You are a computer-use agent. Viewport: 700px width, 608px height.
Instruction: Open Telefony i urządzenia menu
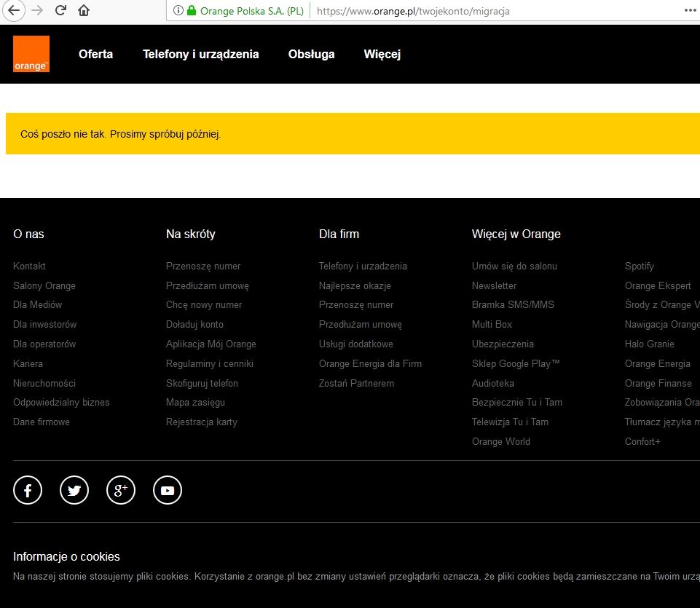(200, 54)
